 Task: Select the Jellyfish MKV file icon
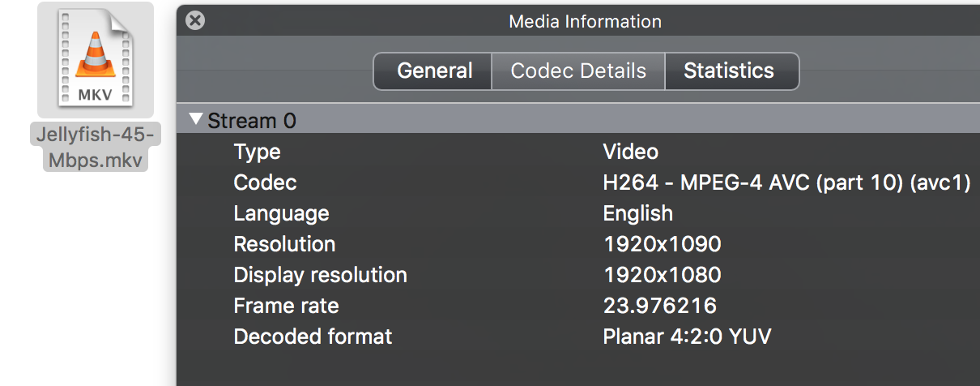click(96, 59)
